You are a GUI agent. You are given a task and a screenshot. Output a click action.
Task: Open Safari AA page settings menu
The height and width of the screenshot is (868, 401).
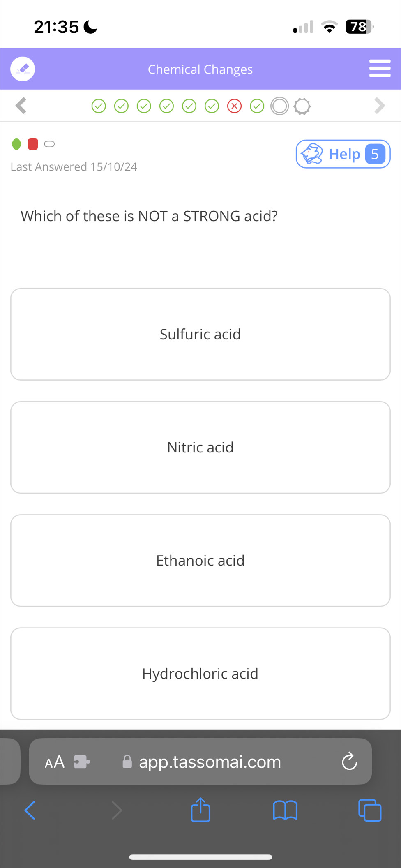click(x=55, y=762)
